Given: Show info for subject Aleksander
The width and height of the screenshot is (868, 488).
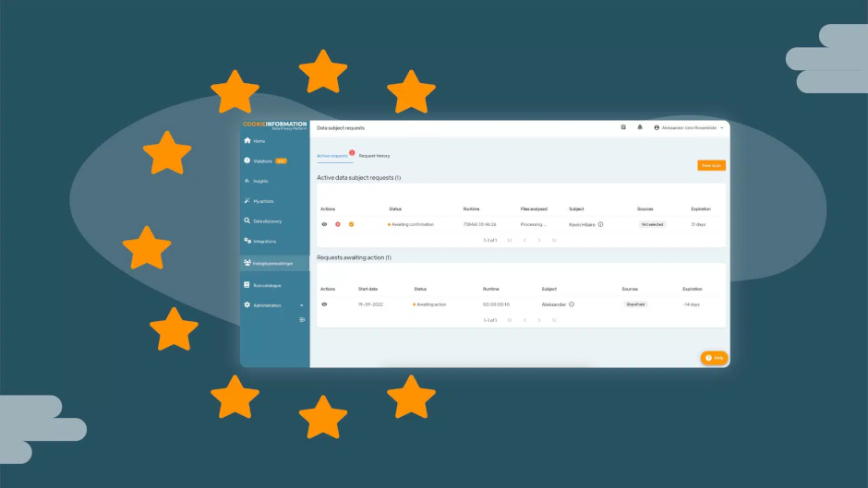Looking at the screenshot, I should point(572,304).
